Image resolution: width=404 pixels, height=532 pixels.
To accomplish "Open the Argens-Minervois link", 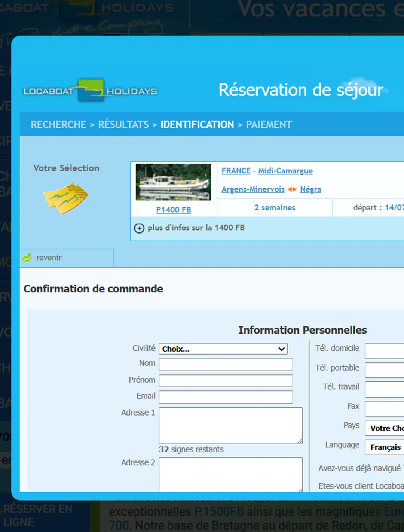I will pyautogui.click(x=253, y=189).
